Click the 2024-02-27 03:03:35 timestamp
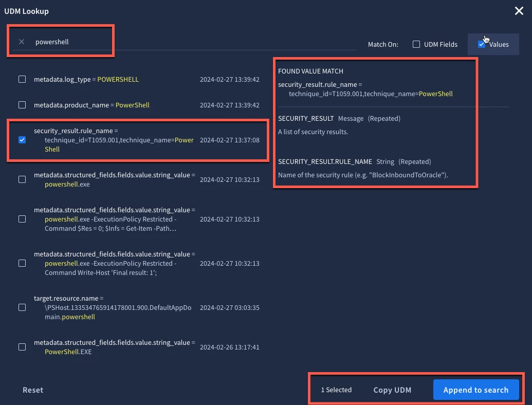The width and height of the screenshot is (532, 405). [229, 308]
